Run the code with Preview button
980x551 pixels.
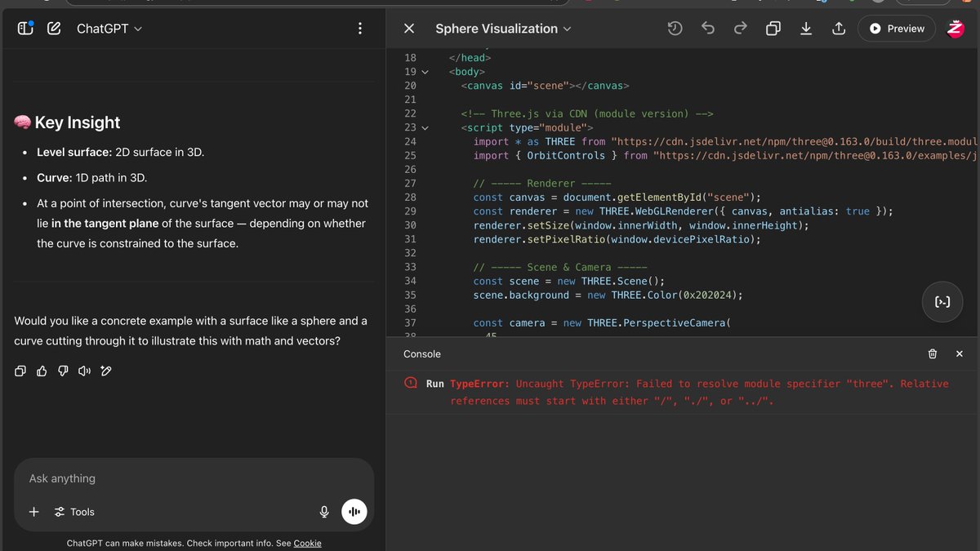tap(897, 29)
